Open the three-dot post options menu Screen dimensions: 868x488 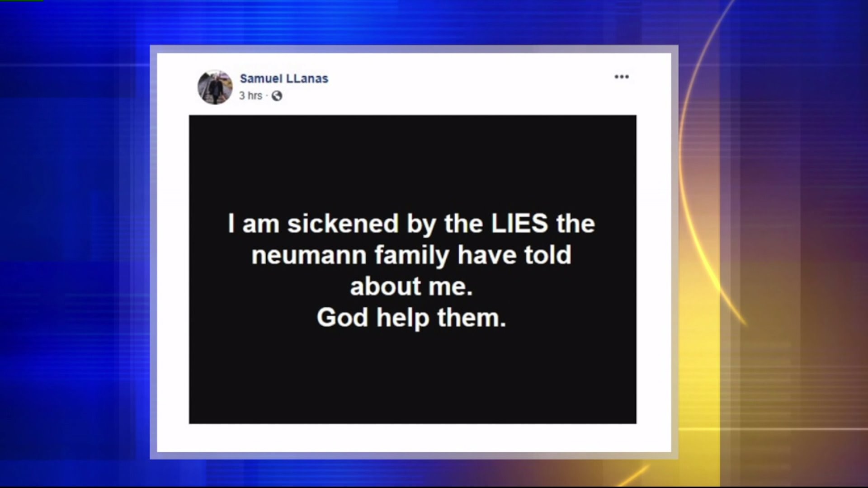(x=622, y=77)
